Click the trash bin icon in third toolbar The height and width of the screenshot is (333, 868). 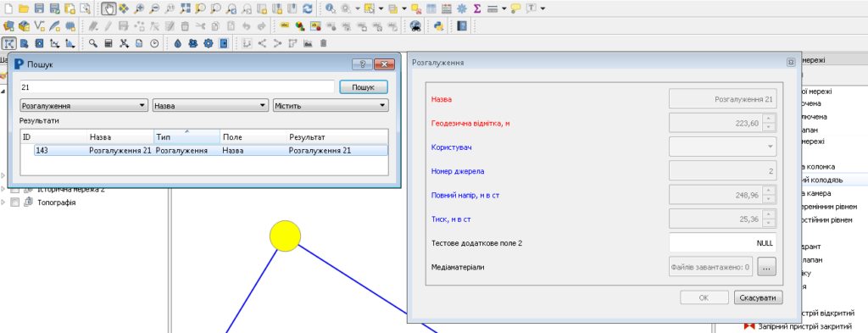point(323,43)
